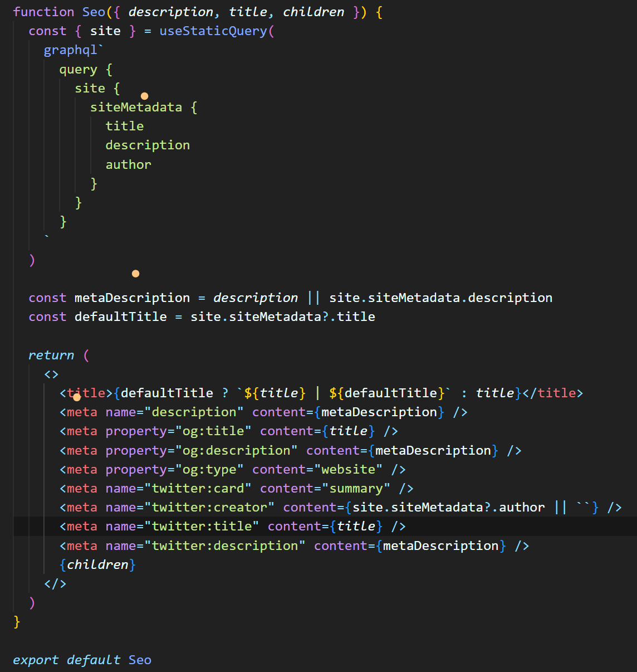Image resolution: width=637 pixels, height=672 pixels.
Task: Click the closing "</title>" tag
Action: (553, 393)
